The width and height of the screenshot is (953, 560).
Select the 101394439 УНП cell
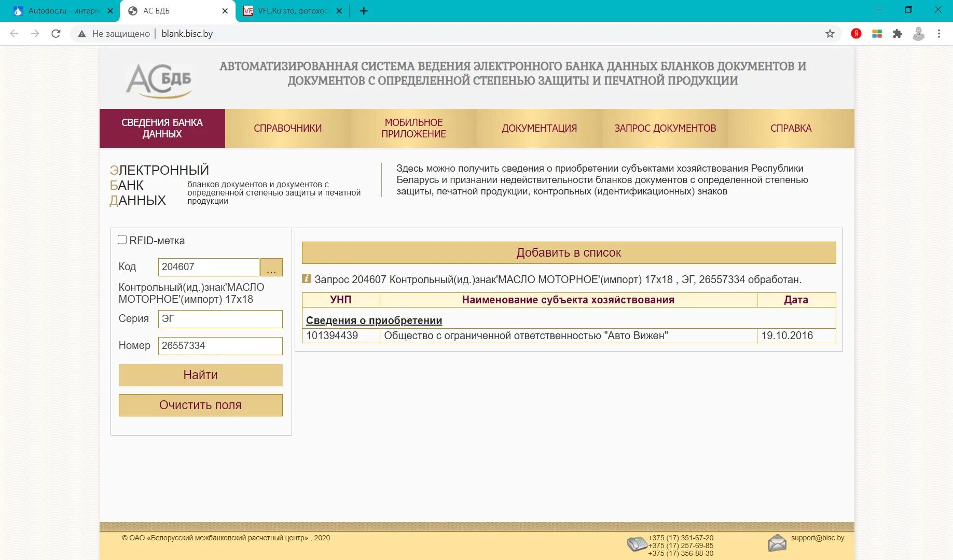pyautogui.click(x=341, y=335)
